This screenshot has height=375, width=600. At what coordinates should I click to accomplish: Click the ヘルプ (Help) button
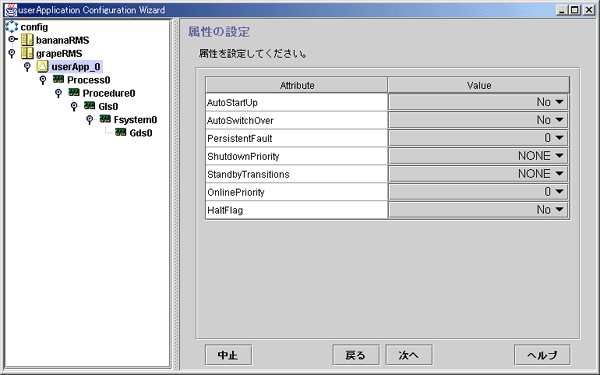pyautogui.click(x=542, y=355)
